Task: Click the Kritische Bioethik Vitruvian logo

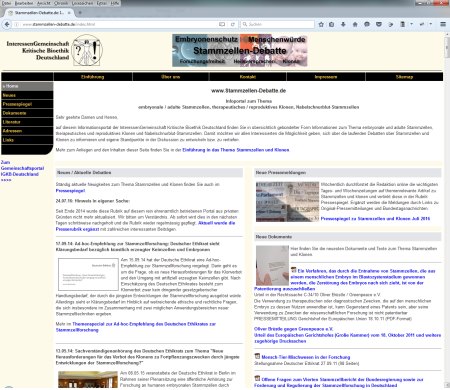Action: (87, 50)
